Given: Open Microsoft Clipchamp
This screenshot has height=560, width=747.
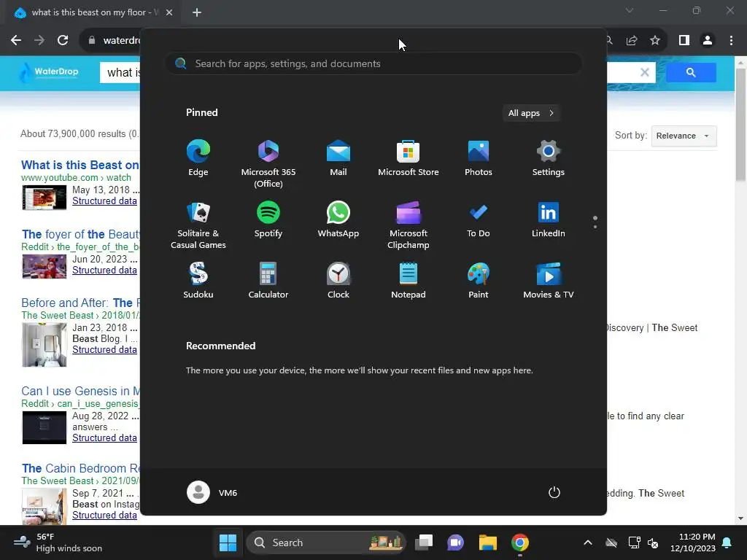Looking at the screenshot, I should (409, 225).
